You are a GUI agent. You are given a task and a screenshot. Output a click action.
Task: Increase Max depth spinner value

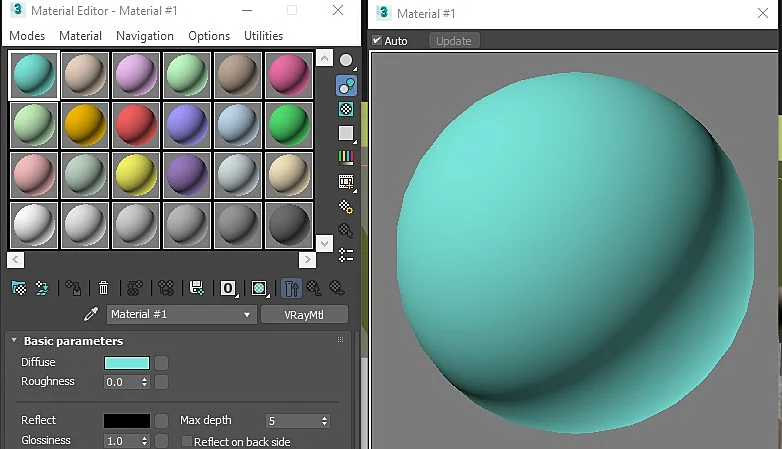325,418
